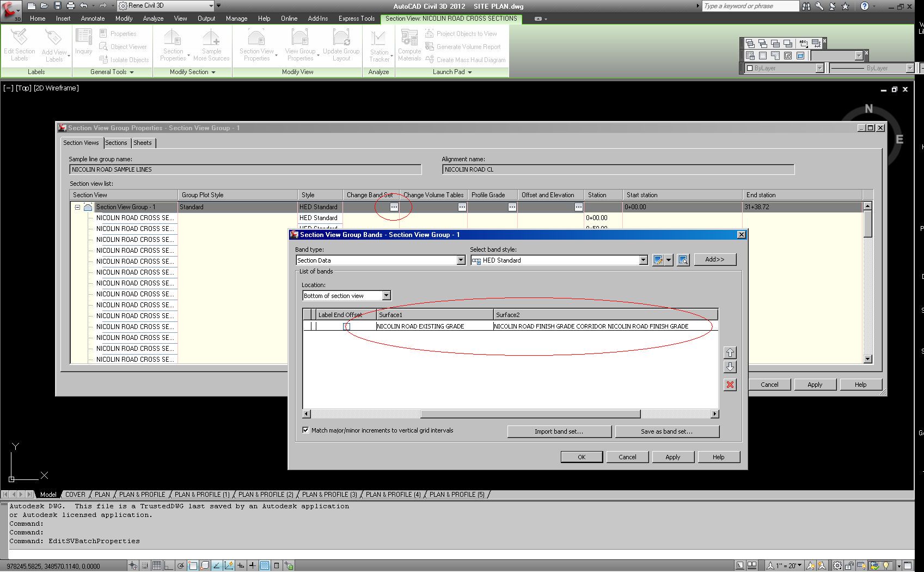Switch to the Sections tab in properties dialog
Viewport: 924px width, 572px height.
click(x=116, y=143)
